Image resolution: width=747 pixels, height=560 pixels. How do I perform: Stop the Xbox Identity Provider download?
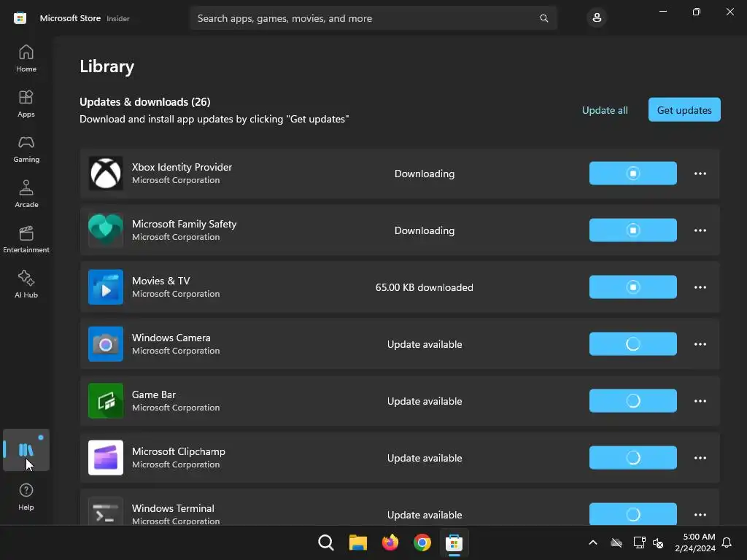click(x=632, y=174)
